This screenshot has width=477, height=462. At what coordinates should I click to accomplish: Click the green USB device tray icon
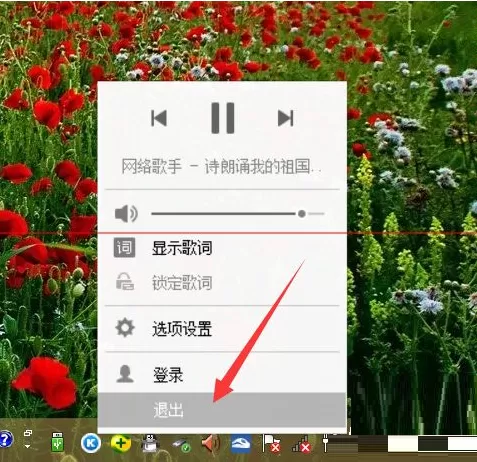point(58,442)
